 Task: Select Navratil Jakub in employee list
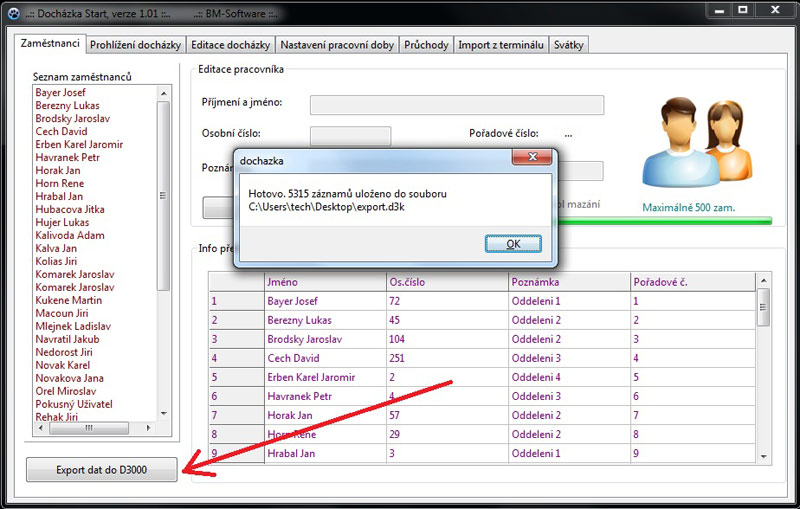click(x=67, y=339)
